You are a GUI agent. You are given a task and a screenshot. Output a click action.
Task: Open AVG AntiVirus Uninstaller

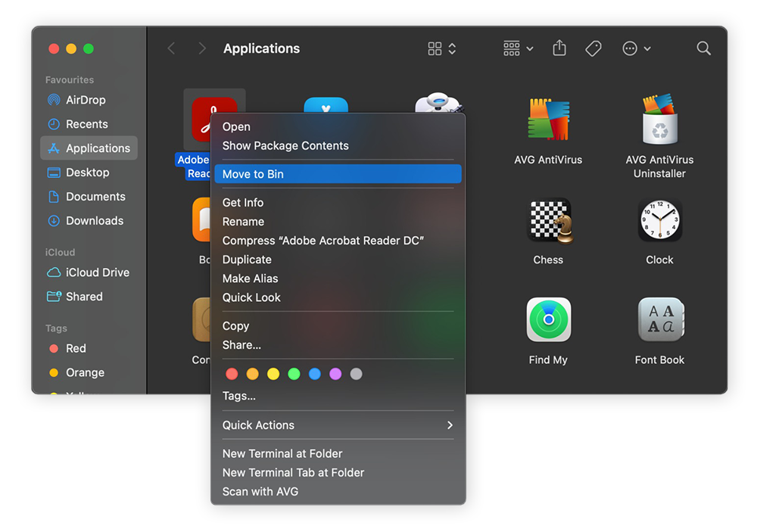pos(659,119)
